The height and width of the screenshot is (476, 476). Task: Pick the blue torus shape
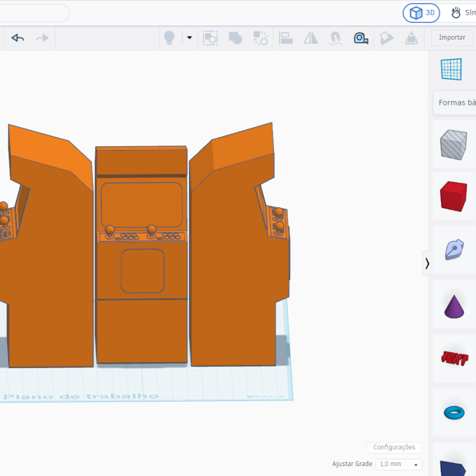[x=454, y=413]
